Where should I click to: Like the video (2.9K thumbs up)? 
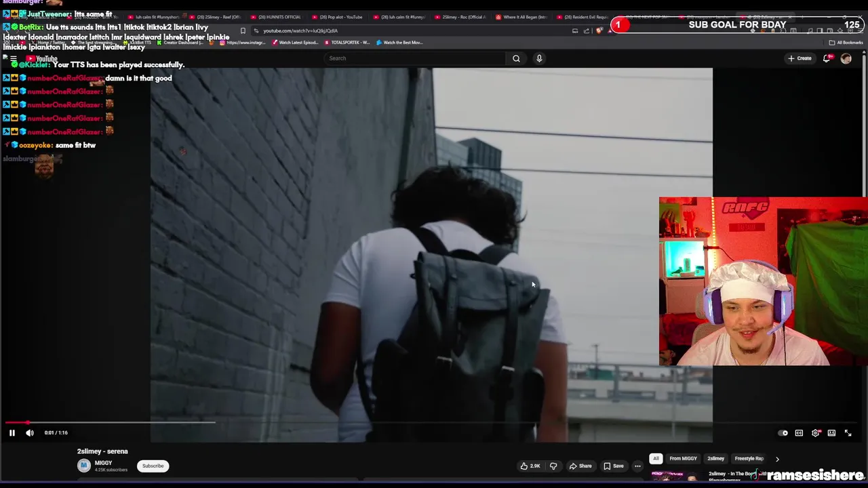530,466
